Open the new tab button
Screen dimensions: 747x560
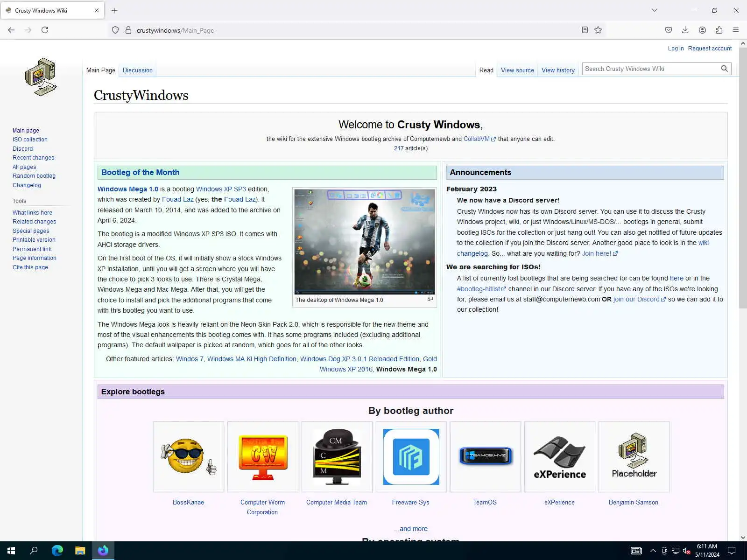(x=114, y=10)
